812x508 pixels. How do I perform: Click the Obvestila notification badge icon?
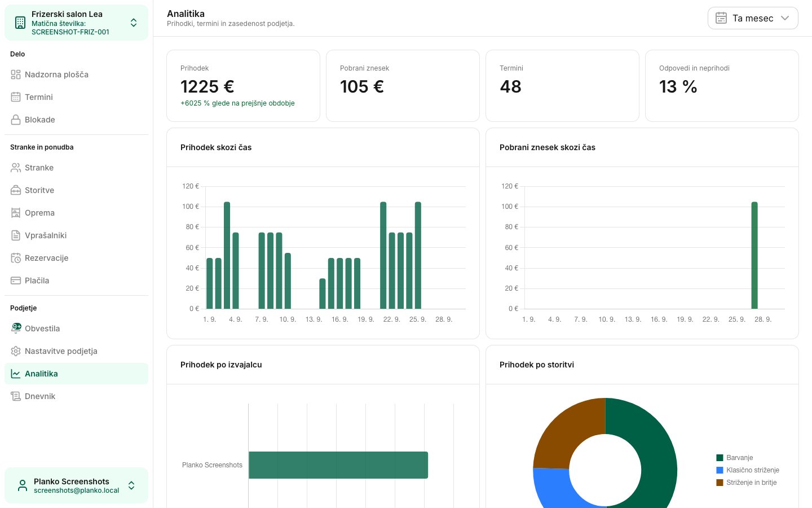[x=16, y=328]
